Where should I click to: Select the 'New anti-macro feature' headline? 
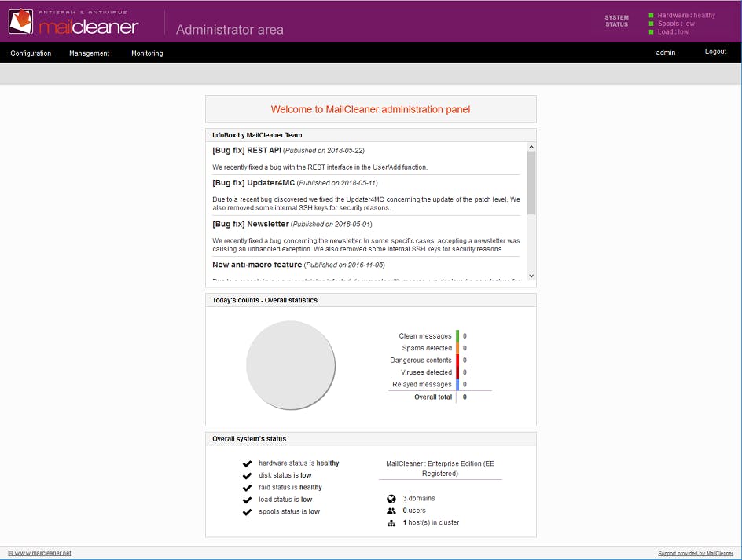click(257, 265)
